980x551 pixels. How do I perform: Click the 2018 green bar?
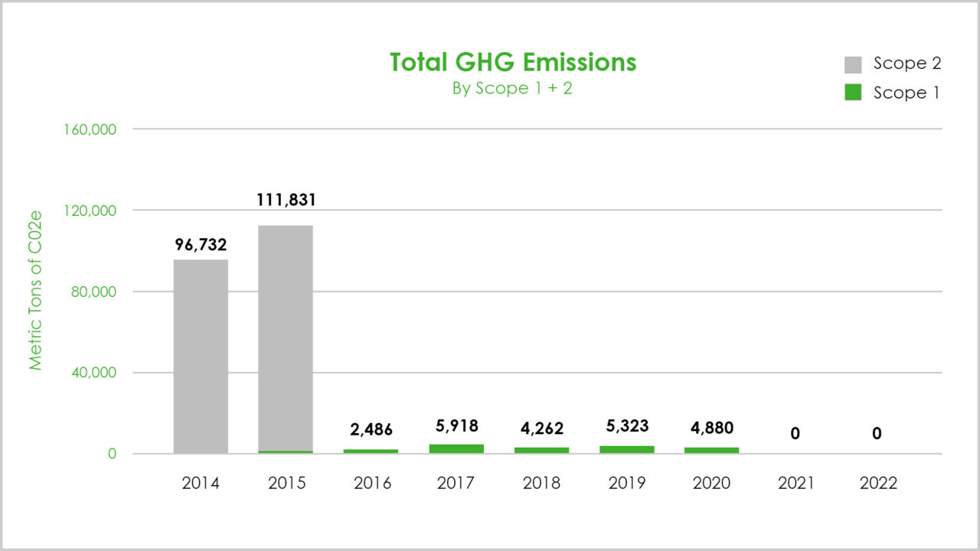[x=541, y=451]
